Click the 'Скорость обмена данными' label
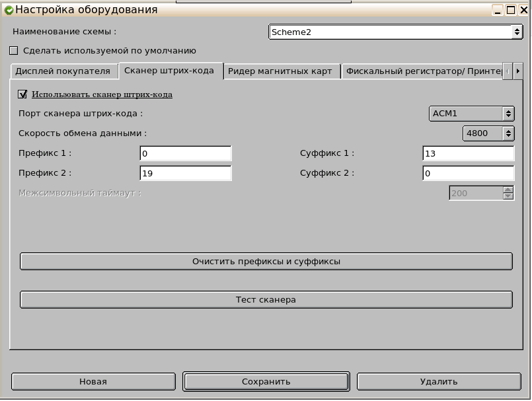Screen dimensions: 532x401 click(x=83, y=133)
